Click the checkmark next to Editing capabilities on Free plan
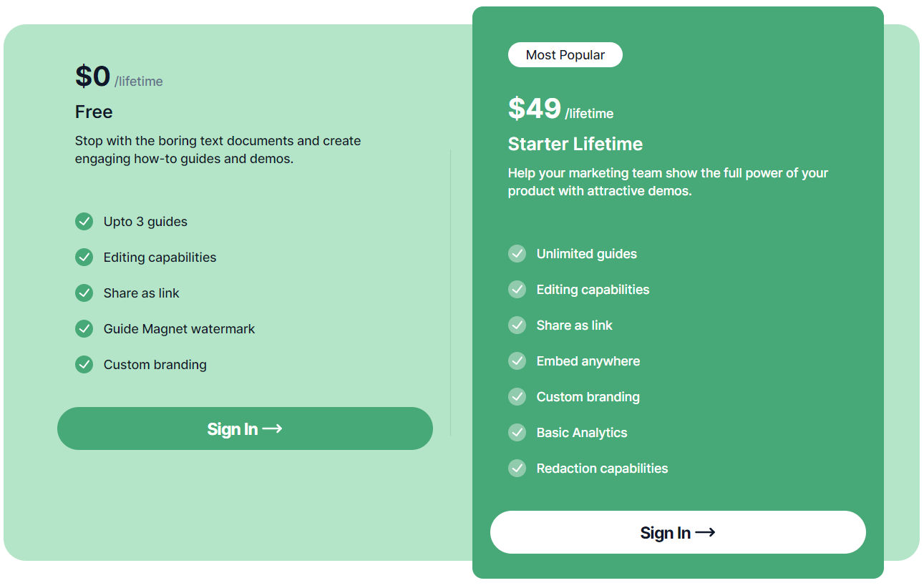The height and width of the screenshot is (588, 924). point(84,258)
